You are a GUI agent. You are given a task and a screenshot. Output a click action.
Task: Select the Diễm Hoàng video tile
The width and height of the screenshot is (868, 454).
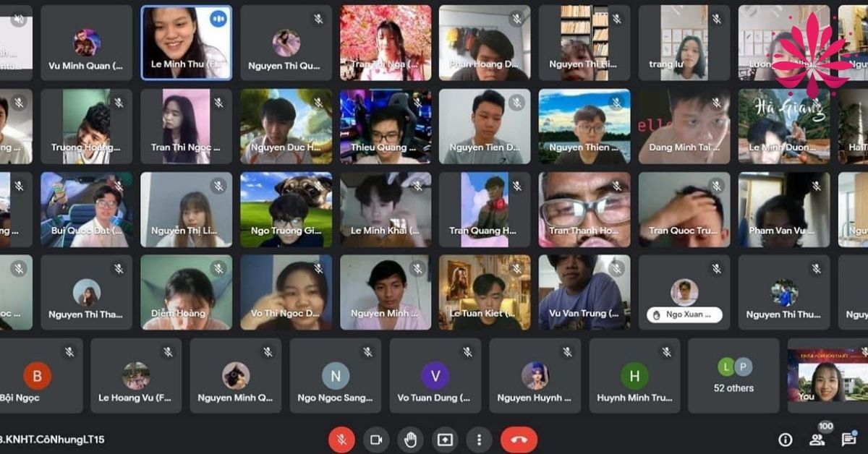[x=186, y=292]
